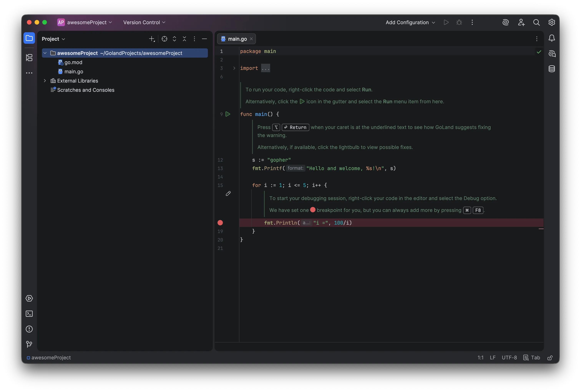The width and height of the screenshot is (581, 392).
Task: Select the go.mod file
Action: click(73, 62)
